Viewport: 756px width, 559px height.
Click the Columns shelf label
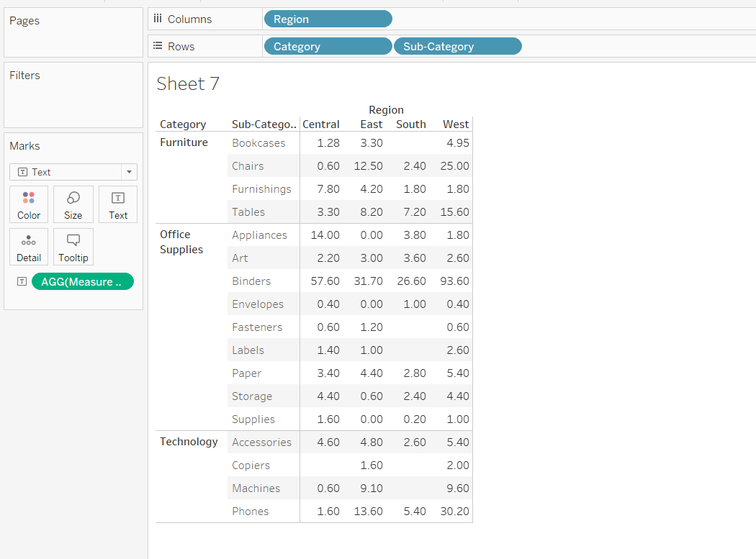[189, 19]
